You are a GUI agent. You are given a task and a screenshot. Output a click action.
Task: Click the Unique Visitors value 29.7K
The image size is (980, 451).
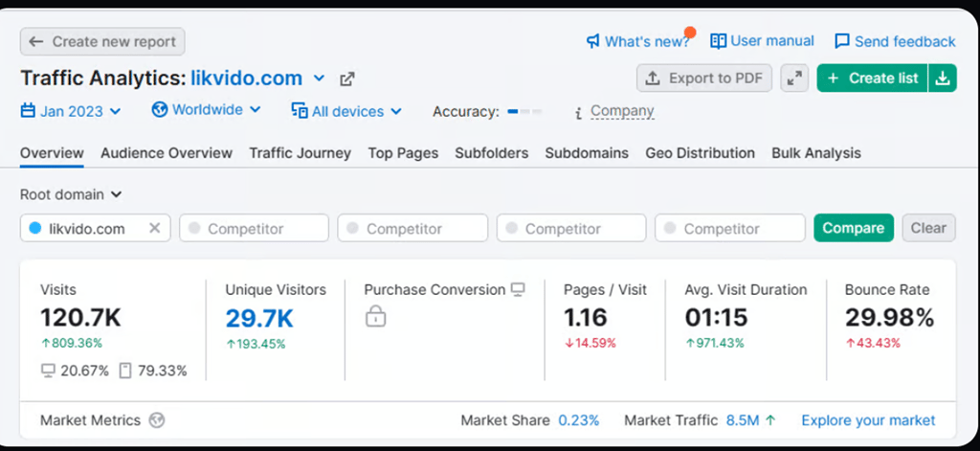(259, 319)
